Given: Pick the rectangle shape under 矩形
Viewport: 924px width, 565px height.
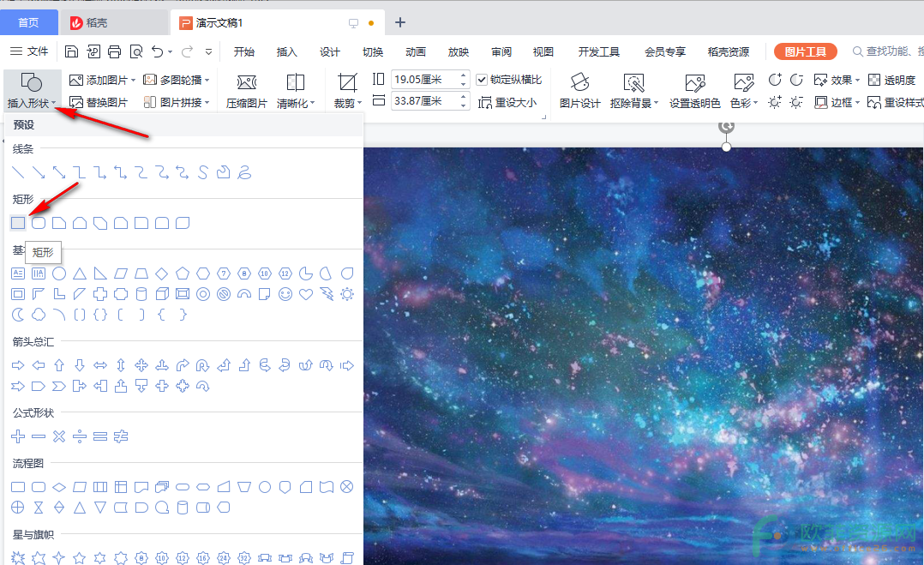Looking at the screenshot, I should (x=18, y=223).
